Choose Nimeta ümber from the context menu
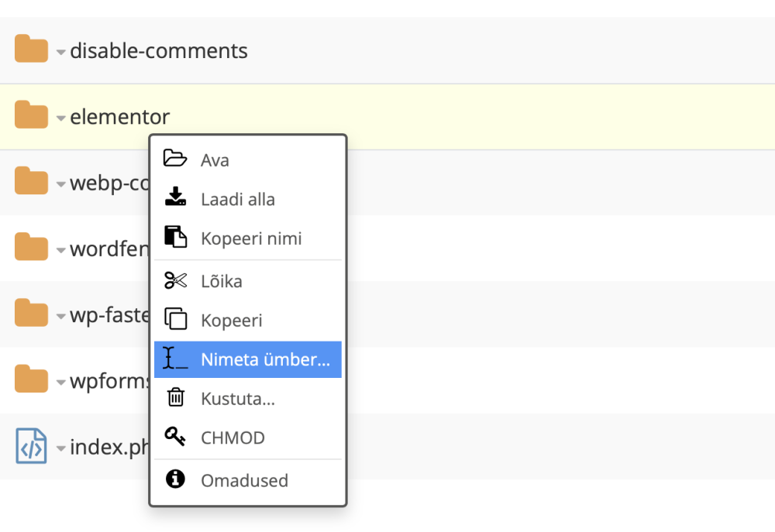This screenshot has width=775, height=532. [264, 359]
